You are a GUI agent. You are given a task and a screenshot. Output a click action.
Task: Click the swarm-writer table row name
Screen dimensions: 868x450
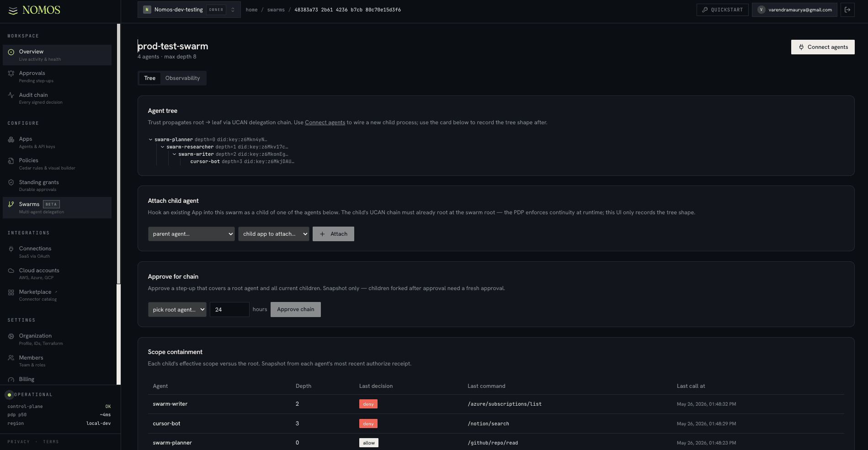coord(170,404)
